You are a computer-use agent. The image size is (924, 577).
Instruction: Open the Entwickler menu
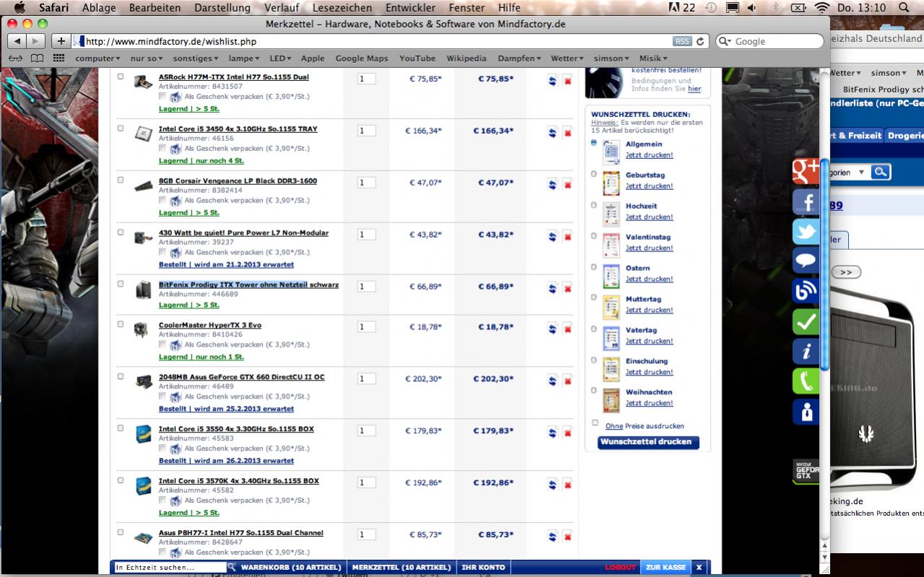point(410,7)
